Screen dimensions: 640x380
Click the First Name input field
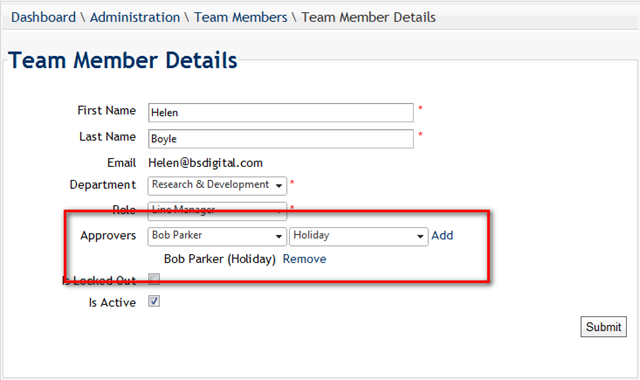coord(281,113)
